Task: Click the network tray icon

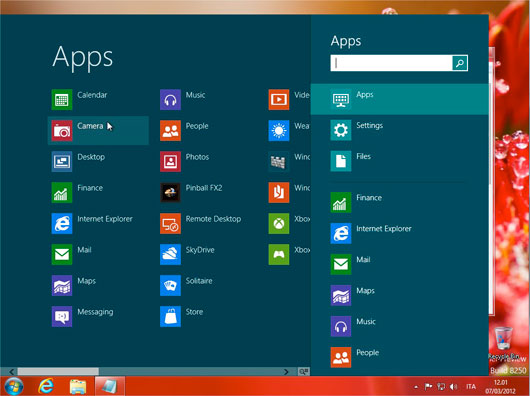Action: [x=441, y=386]
